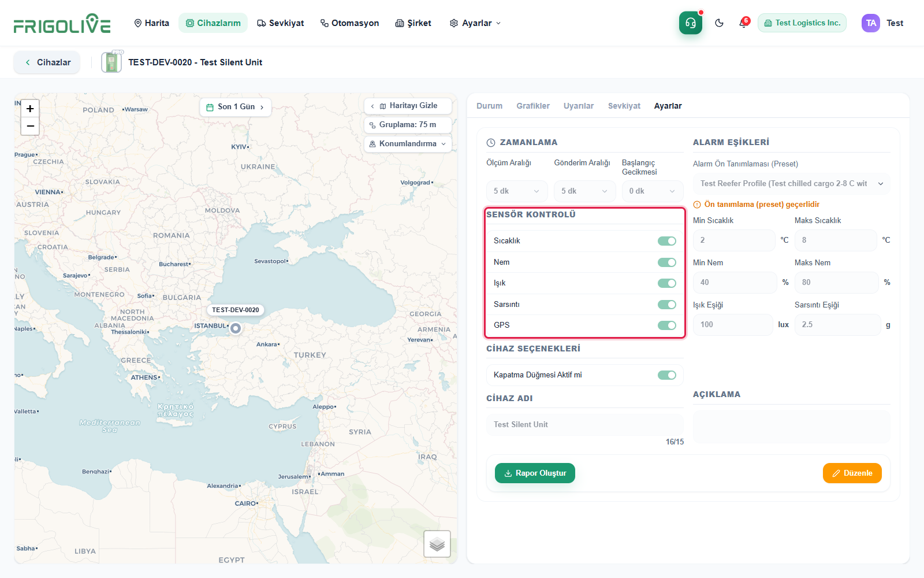Switch to Uyarılar tab
This screenshot has width=924, height=578.
(579, 106)
